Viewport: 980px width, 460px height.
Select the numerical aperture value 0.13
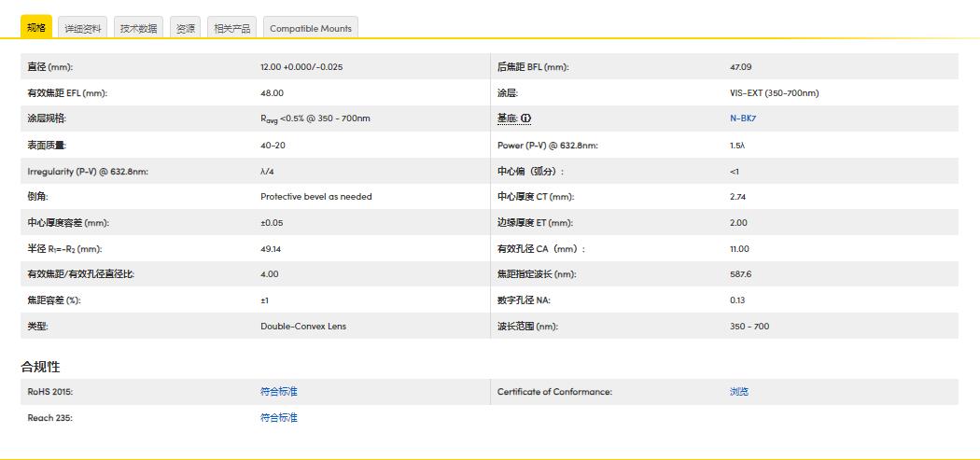737,300
